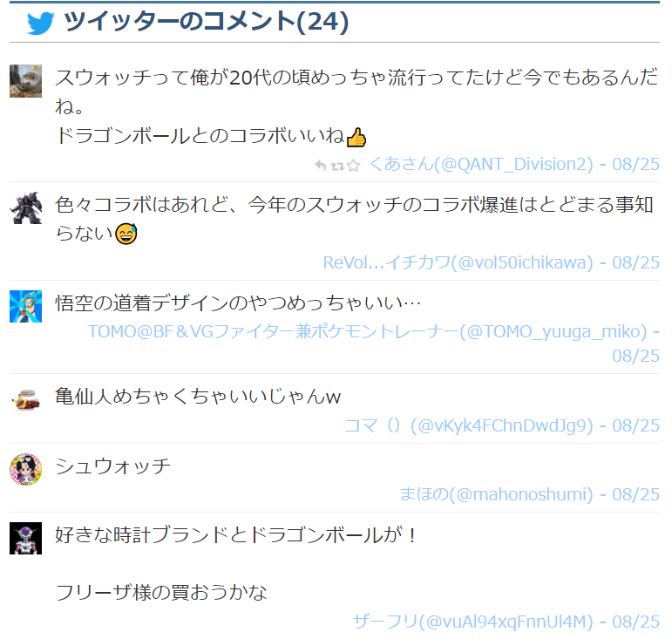The height and width of the screenshot is (639, 672).
Task: Open the round pink avatar of まほの
Action: pos(26,470)
